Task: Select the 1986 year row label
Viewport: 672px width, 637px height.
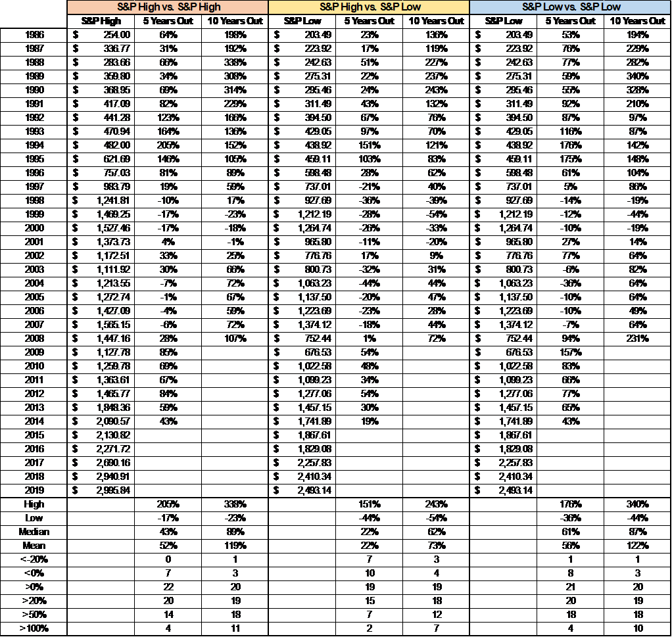Action: pos(34,34)
